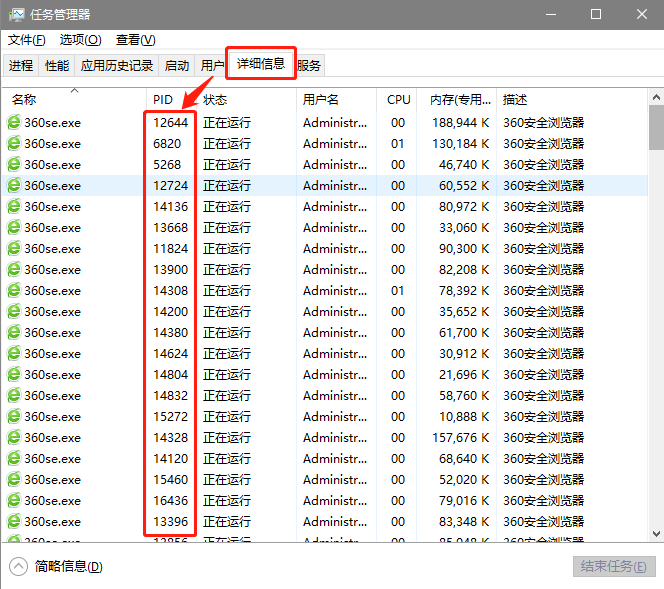Screen dimensions: 664x589
Task: Switch to the 性能 tab
Action: coord(57,65)
